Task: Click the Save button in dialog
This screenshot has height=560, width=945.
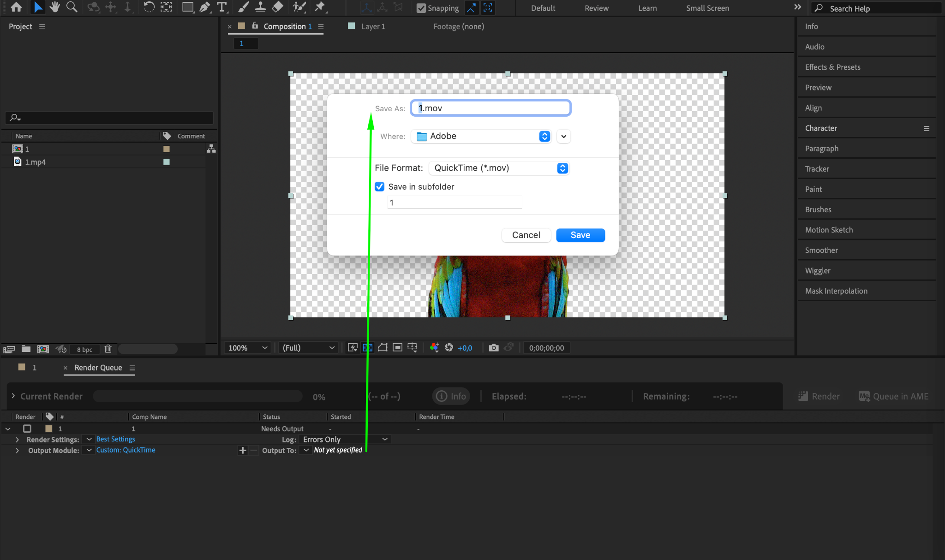Action: [x=580, y=235]
